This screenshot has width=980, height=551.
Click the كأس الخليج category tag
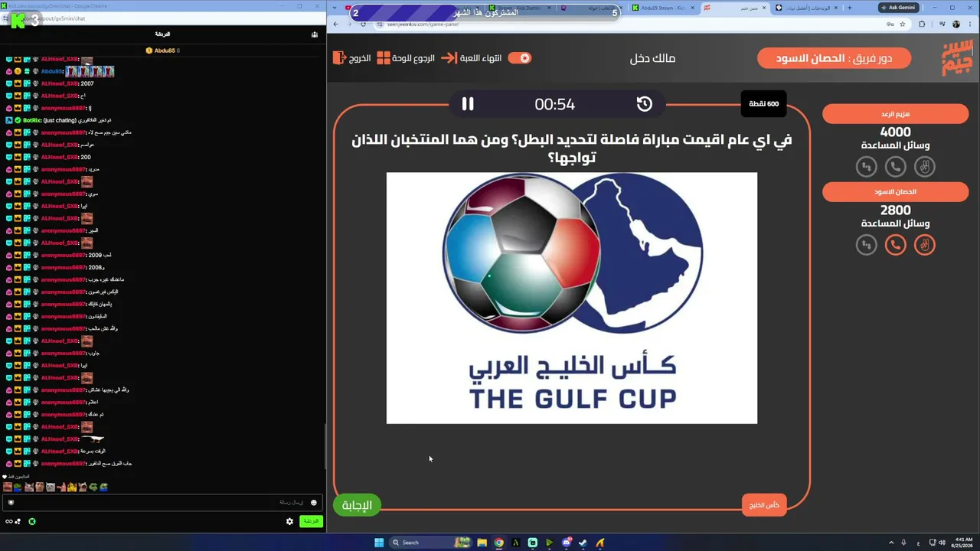(764, 505)
